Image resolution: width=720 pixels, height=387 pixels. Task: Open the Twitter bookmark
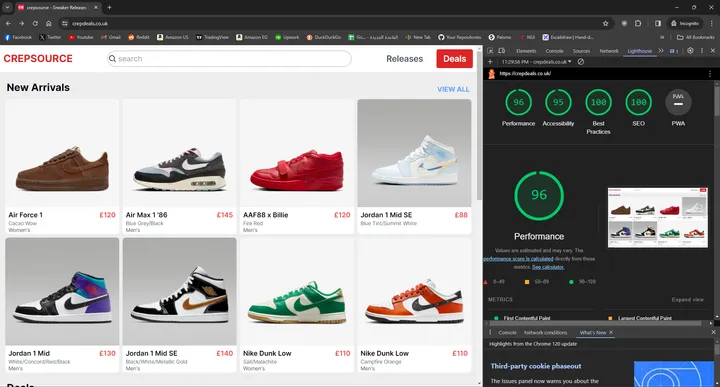50,37
